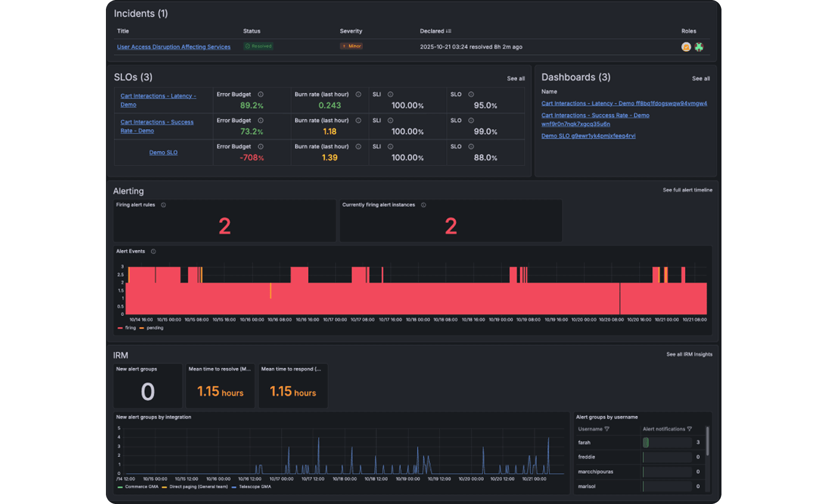Click info icon beside Currently firing alert instances
The width and height of the screenshot is (827, 504).
tap(423, 205)
